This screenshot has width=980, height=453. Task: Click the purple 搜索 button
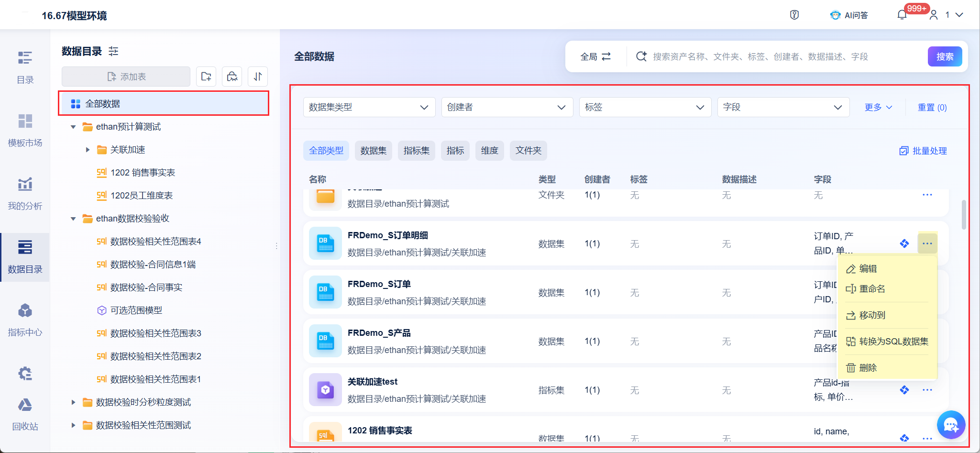(945, 56)
